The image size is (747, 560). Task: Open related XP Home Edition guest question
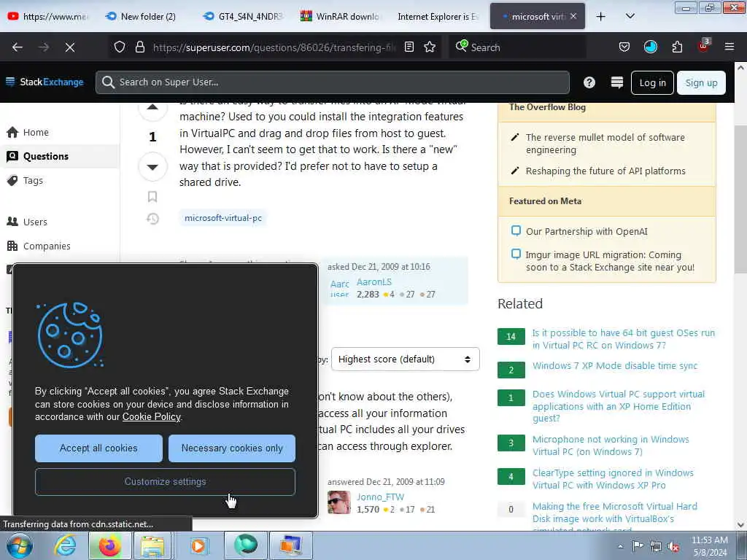pos(619,406)
